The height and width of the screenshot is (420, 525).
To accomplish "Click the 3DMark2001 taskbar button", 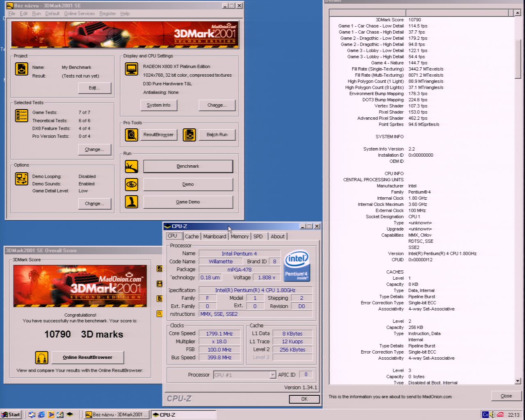I will [x=117, y=415].
